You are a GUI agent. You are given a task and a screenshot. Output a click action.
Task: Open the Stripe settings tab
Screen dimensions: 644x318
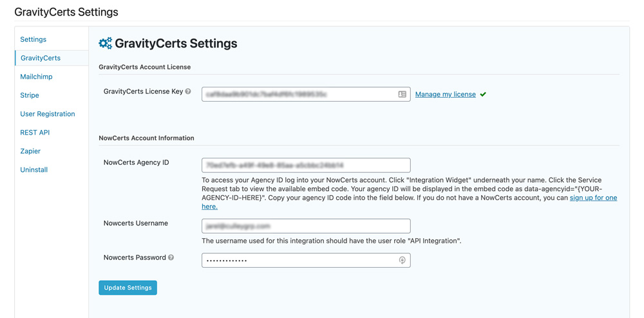(x=30, y=95)
